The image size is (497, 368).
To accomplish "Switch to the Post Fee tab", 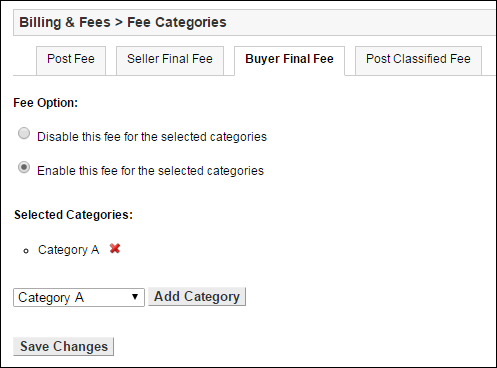I will click(x=71, y=60).
